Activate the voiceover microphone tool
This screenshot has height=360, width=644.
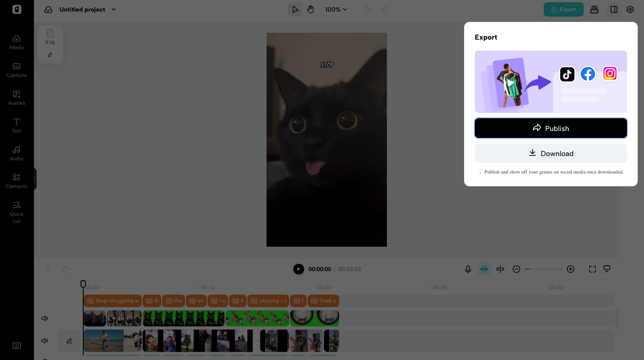468,269
